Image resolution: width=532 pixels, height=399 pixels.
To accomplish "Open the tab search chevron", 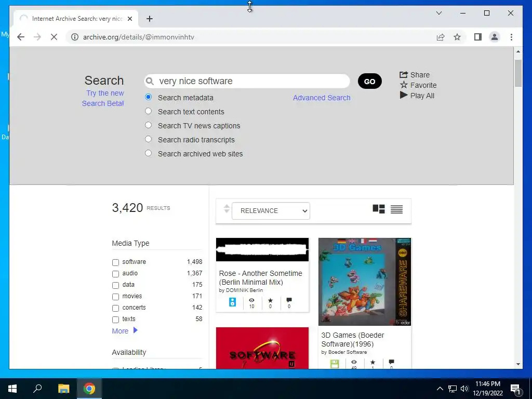I will (439, 13).
